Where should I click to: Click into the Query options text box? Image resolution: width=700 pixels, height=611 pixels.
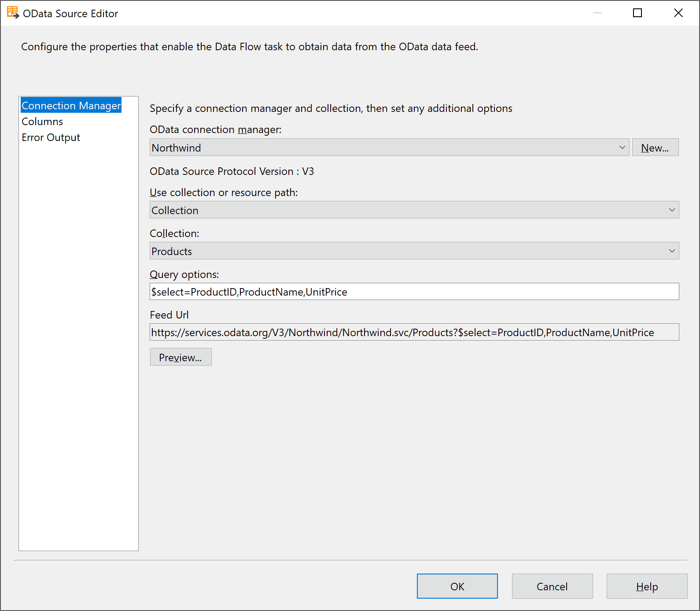coord(414,292)
